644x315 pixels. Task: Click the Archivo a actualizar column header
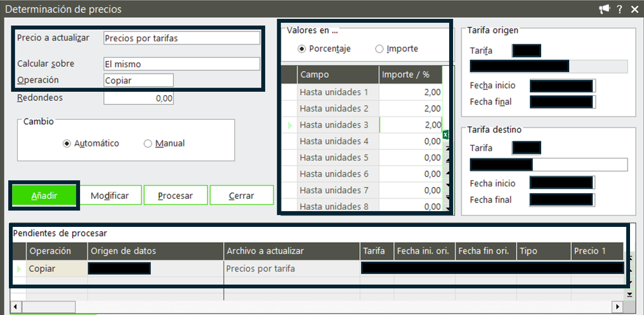pos(292,251)
